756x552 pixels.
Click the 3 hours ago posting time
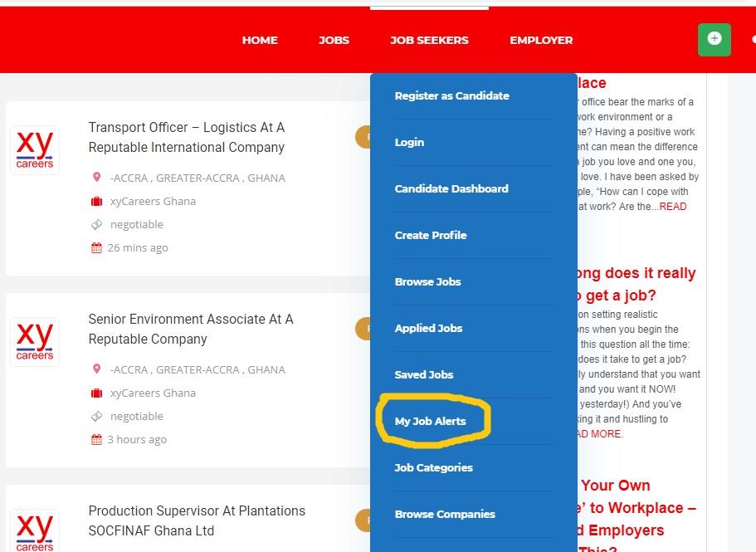pyautogui.click(x=137, y=440)
